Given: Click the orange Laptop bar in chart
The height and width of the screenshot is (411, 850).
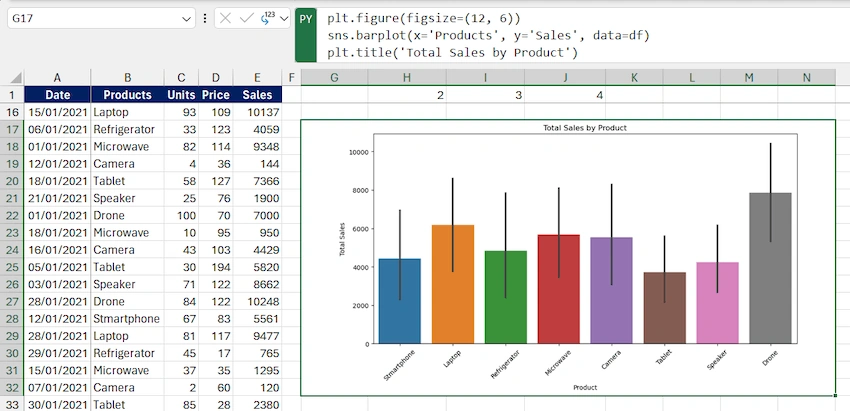Looking at the screenshot, I should (453, 284).
